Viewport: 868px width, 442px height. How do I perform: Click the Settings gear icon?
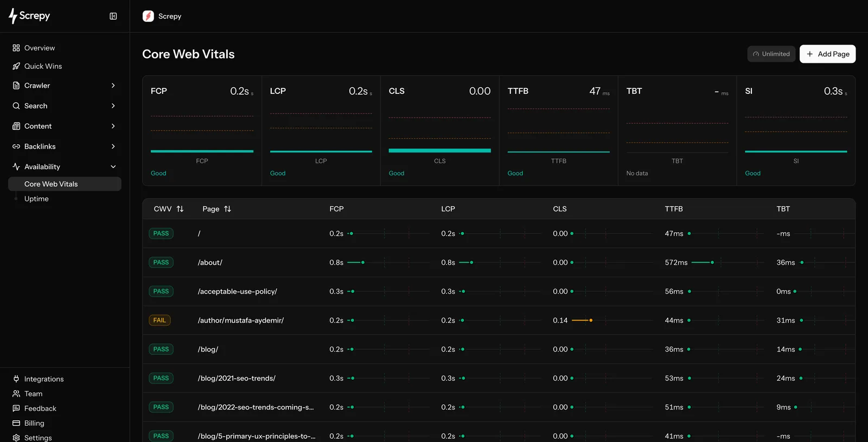click(16, 438)
